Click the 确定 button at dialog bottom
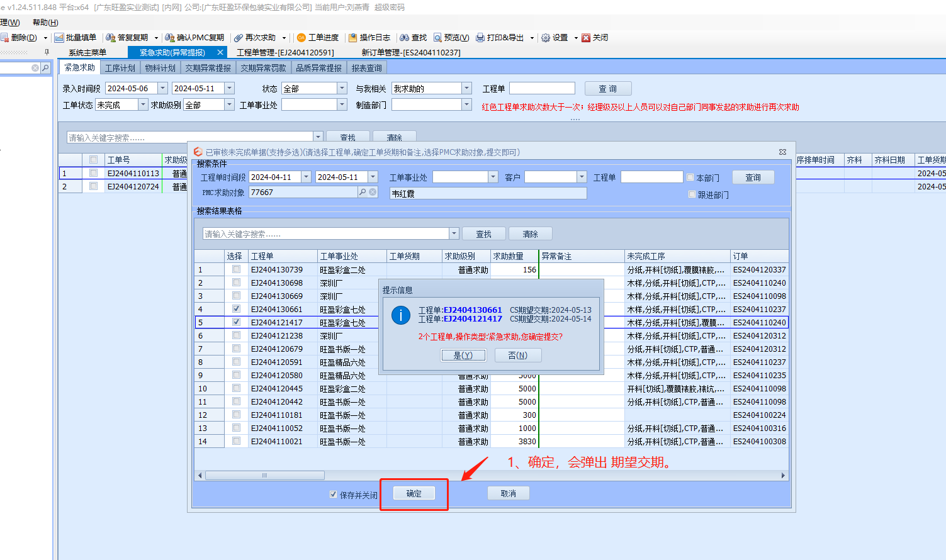Screen dimensions: 946x560 pos(414,493)
